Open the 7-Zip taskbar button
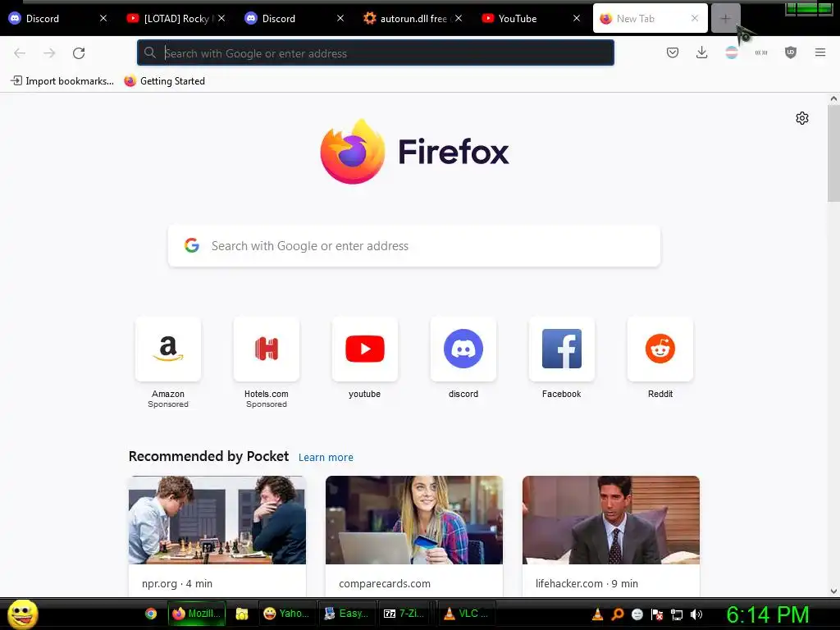This screenshot has height=630, width=840. pos(407,614)
